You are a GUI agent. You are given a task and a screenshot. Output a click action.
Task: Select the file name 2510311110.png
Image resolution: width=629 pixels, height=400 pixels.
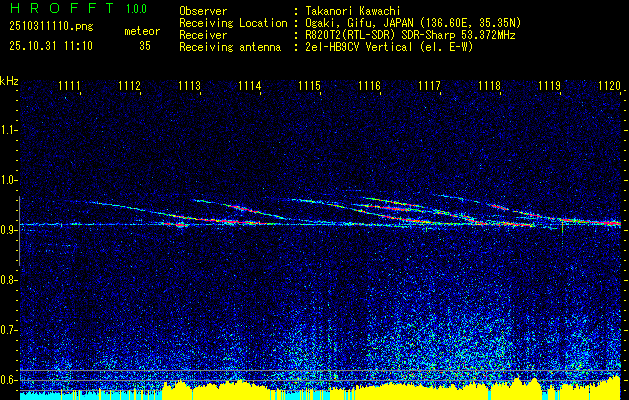tap(51, 27)
